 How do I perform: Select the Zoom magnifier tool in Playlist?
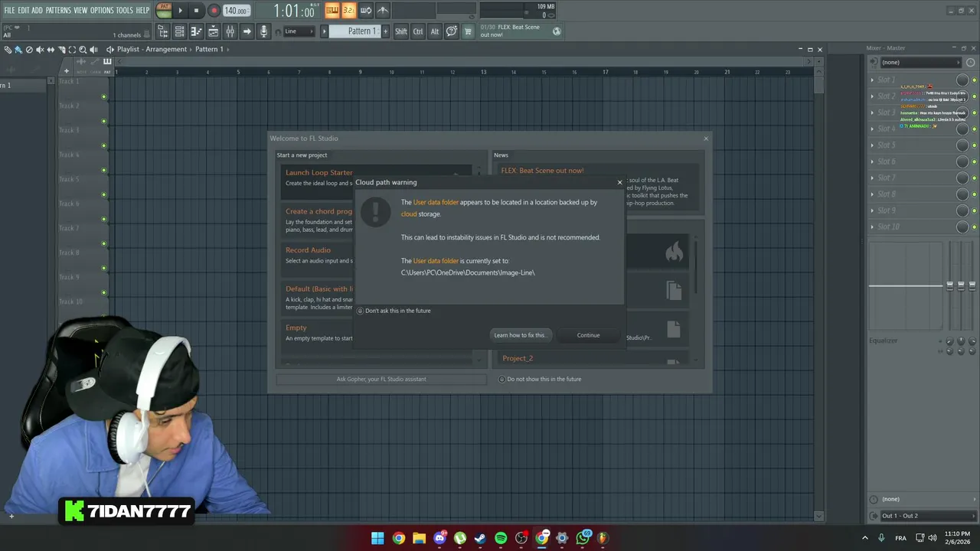click(x=83, y=50)
